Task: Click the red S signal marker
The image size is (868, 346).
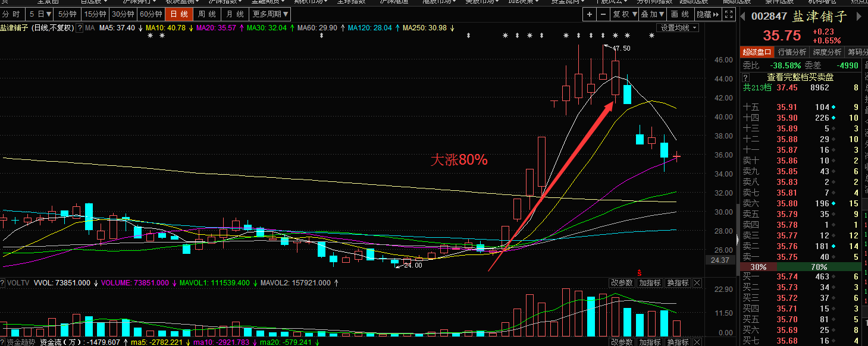Action: (640, 272)
